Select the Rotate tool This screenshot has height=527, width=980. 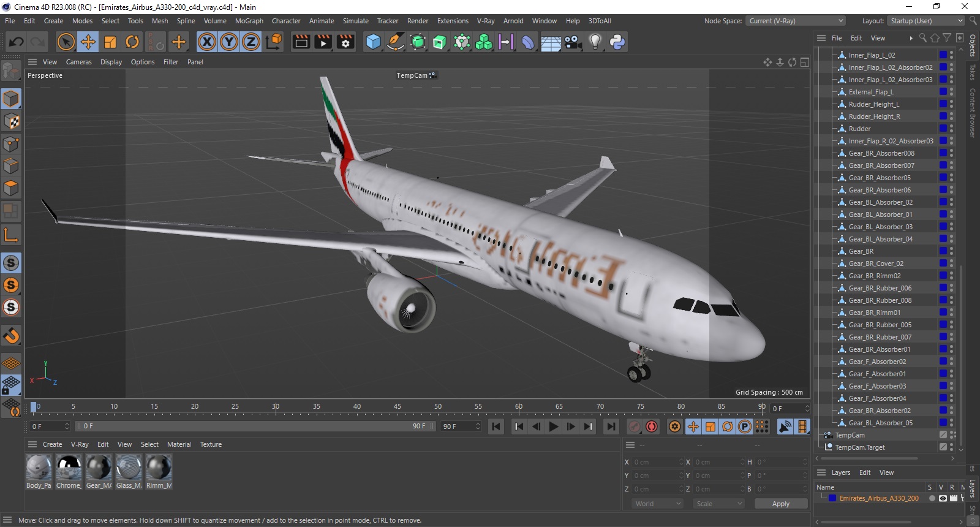pyautogui.click(x=132, y=42)
